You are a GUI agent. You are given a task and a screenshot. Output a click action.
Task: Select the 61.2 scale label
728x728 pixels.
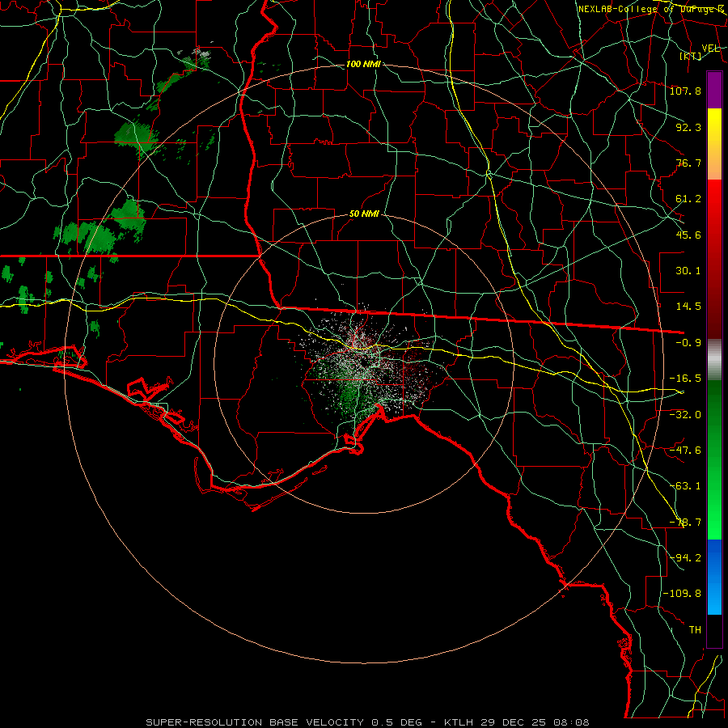688,199
